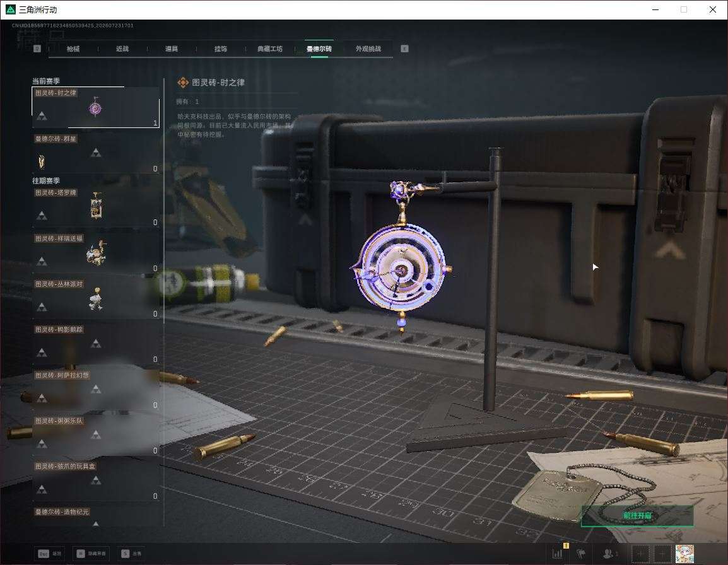Select the 曼德尔砖-群星 item card
Screen dimensions: 728x565
(x=96, y=153)
